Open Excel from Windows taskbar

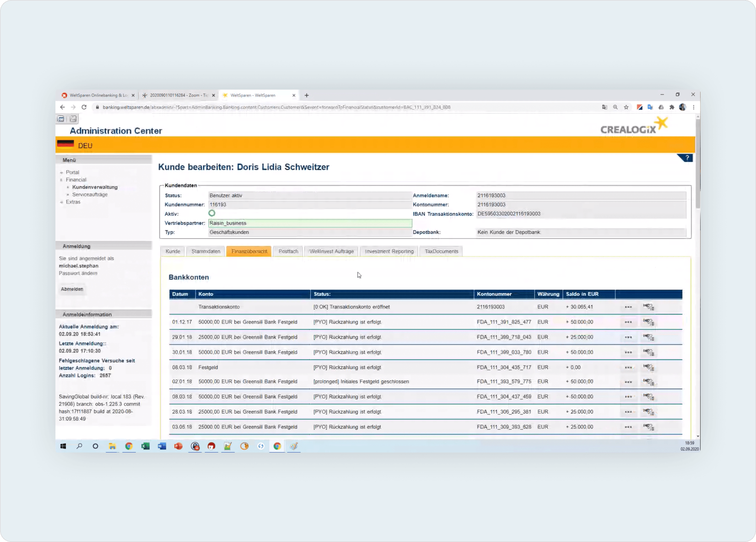click(145, 446)
